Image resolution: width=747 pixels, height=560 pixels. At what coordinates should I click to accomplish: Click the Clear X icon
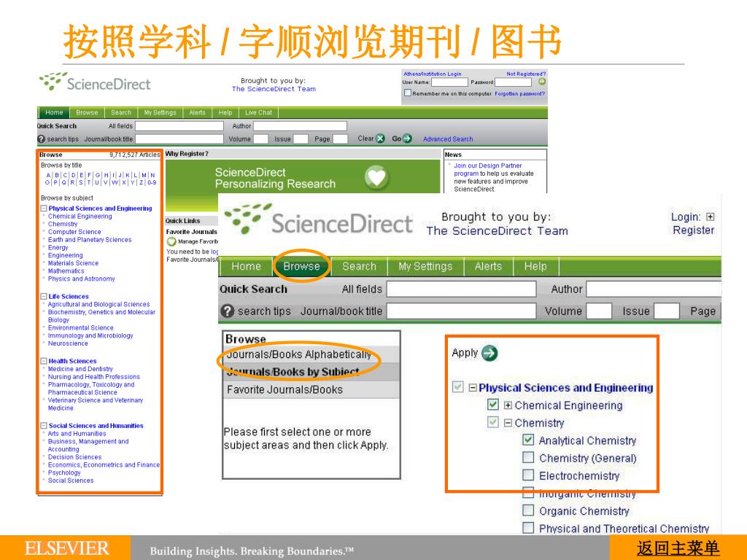coord(380,139)
